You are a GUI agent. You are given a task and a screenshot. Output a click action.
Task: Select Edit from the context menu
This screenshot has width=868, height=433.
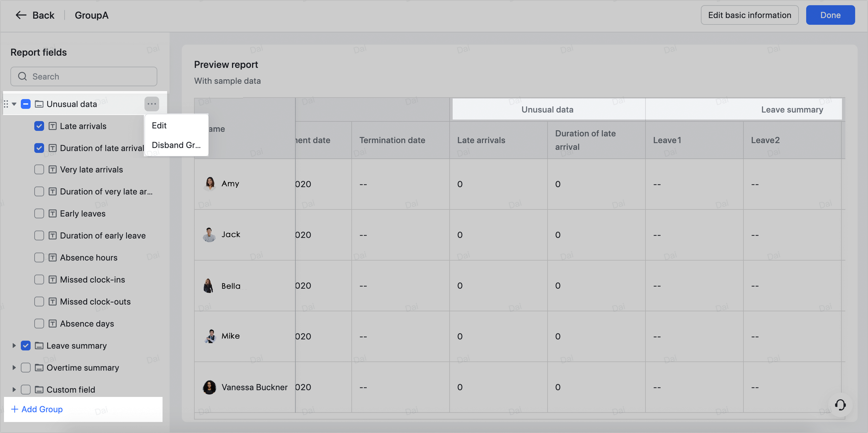(x=159, y=125)
